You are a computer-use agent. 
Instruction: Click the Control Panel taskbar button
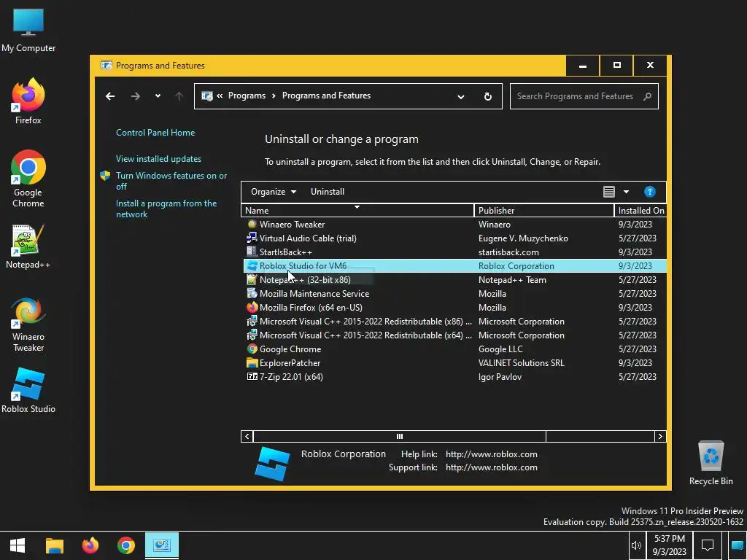pyautogui.click(x=162, y=545)
